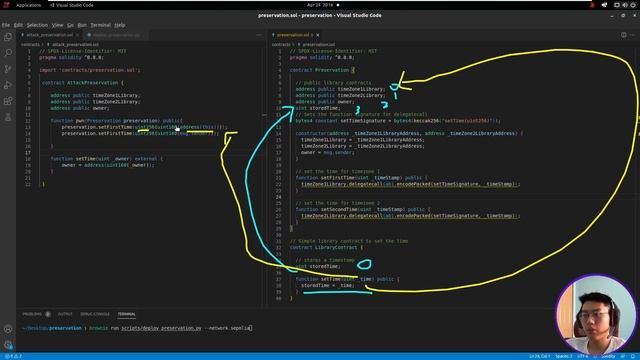Image resolution: width=640 pixels, height=360 pixels.
Task: Click the split editor icon in the right group
Action: (x=624, y=35)
